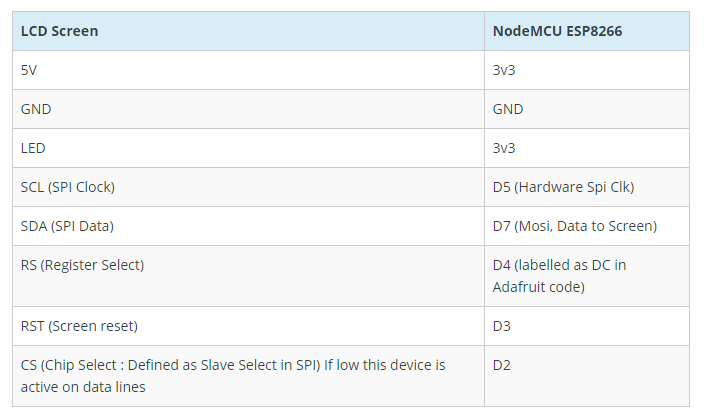
Task: Select the SDA (SPI Data) cell
Action: coord(248,226)
